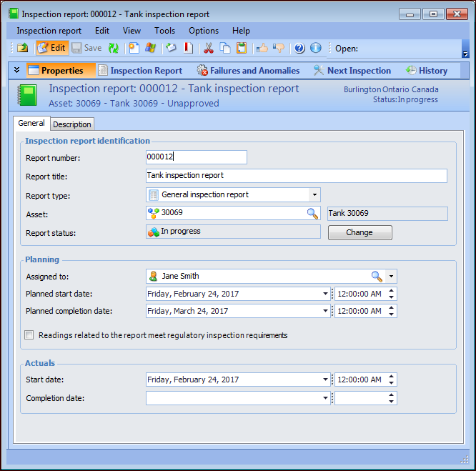476x471 pixels.
Task: Click the scissors cut icon
Action: coord(208,48)
